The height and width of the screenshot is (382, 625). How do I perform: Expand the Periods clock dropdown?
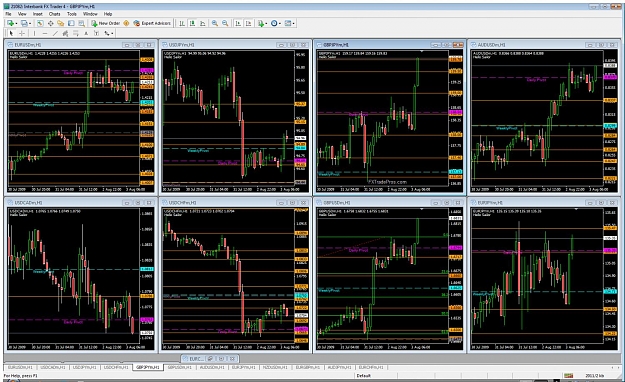click(280, 24)
